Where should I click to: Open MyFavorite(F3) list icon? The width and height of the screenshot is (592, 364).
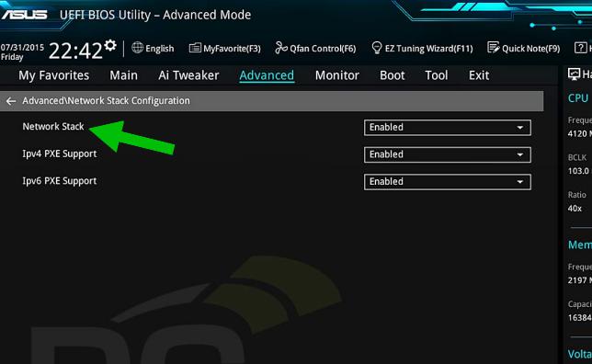coord(195,48)
